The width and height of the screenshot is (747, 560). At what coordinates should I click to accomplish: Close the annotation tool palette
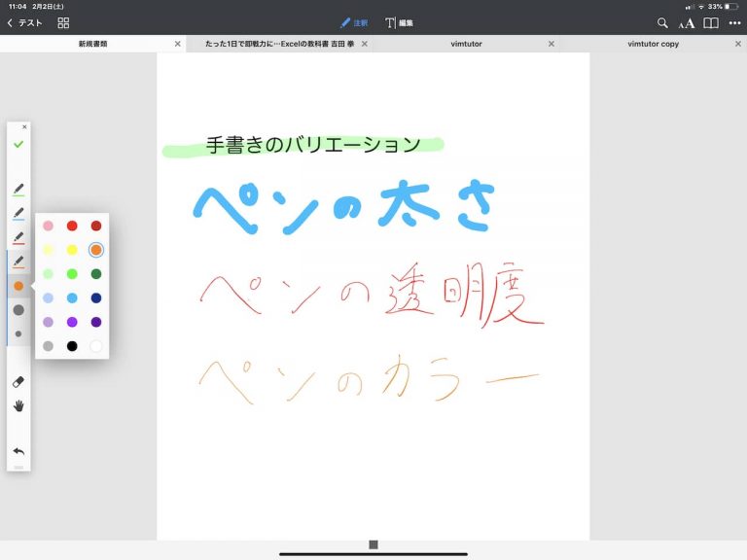[24, 127]
